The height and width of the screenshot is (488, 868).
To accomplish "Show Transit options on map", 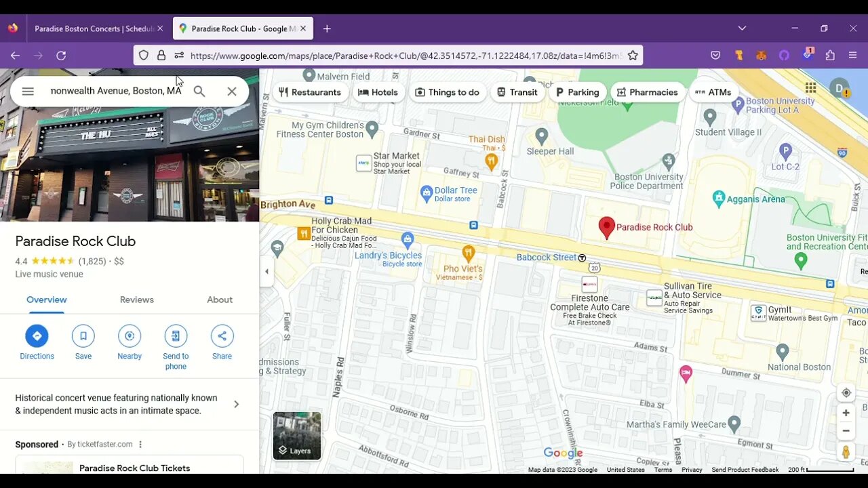I will [517, 92].
